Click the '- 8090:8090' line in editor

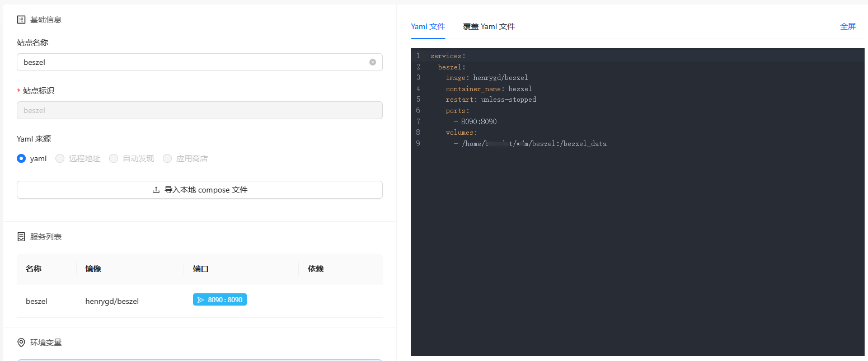(x=475, y=121)
